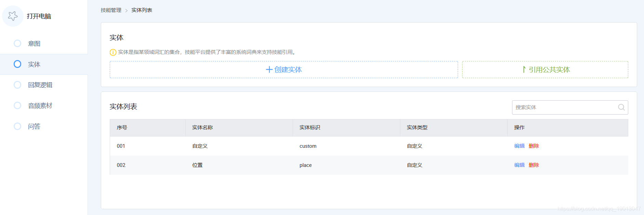
Task: Edit the 位置 entity row 002
Action: pyautogui.click(x=519, y=165)
